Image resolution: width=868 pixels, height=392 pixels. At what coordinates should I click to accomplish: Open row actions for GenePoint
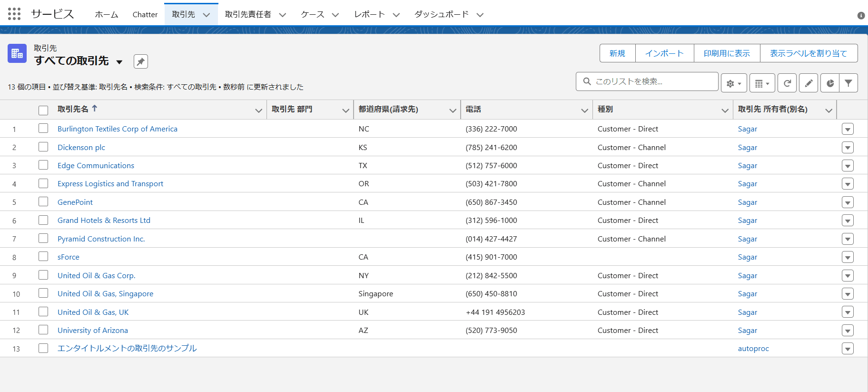coord(848,202)
